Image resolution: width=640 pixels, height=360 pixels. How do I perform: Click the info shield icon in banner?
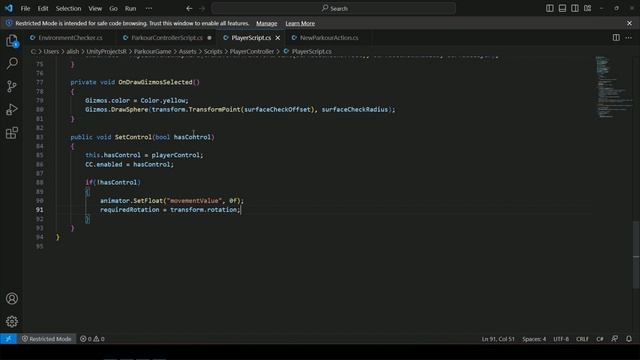pos(9,23)
